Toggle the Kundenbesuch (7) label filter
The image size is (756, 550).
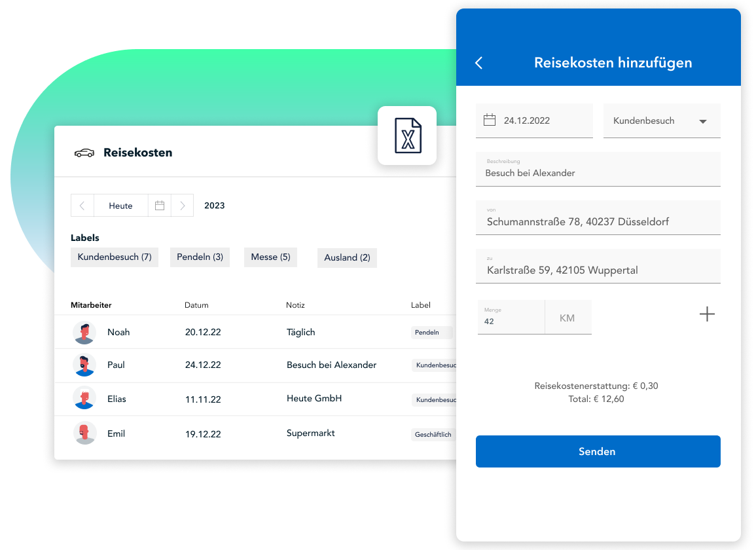click(115, 257)
